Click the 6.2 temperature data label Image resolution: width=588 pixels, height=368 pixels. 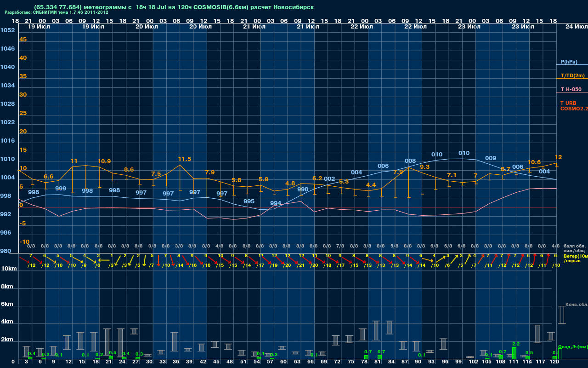coord(317,178)
